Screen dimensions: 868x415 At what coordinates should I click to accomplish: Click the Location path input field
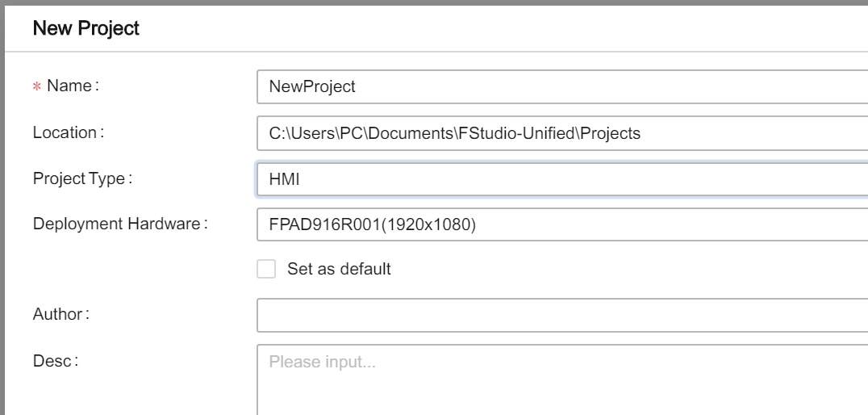[x=562, y=133]
